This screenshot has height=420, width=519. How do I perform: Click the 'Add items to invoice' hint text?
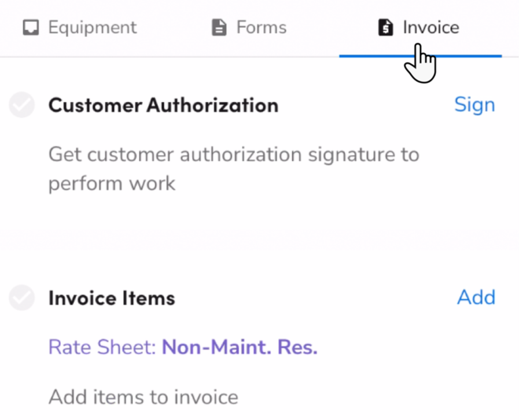[x=143, y=397]
